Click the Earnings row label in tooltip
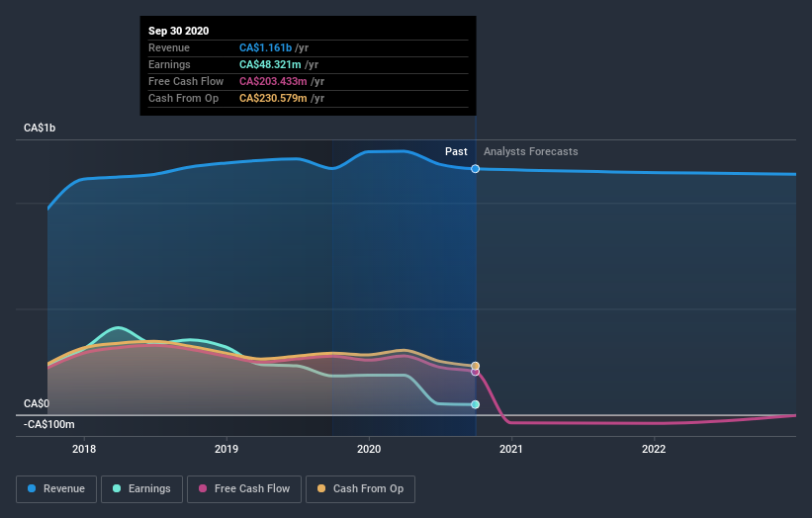The image size is (812, 518). point(169,64)
